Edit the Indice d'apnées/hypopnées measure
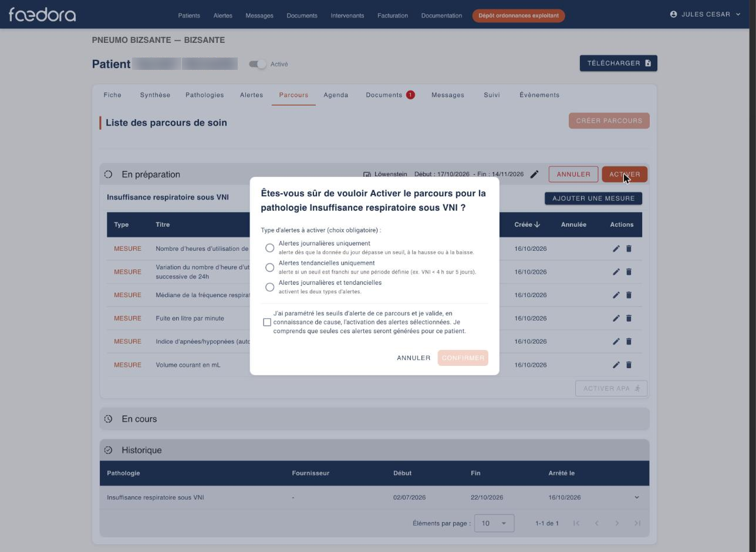The width and height of the screenshot is (756, 552). pos(616,341)
